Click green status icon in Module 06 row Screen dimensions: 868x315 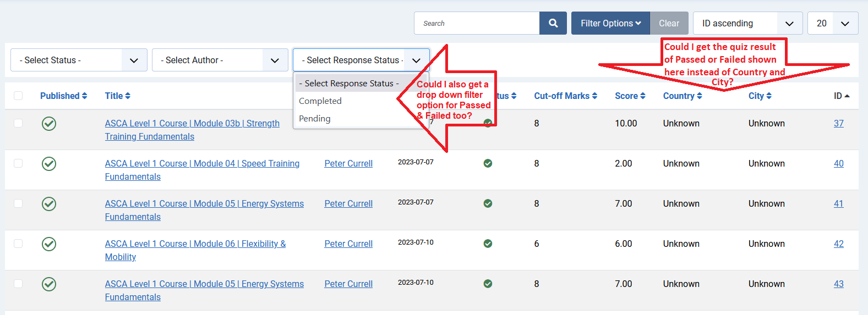(488, 244)
